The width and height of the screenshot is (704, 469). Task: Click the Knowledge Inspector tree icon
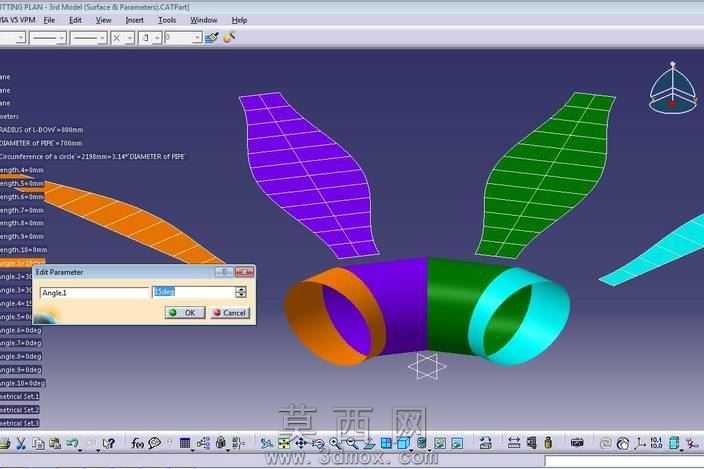pyautogui.click(x=203, y=443)
